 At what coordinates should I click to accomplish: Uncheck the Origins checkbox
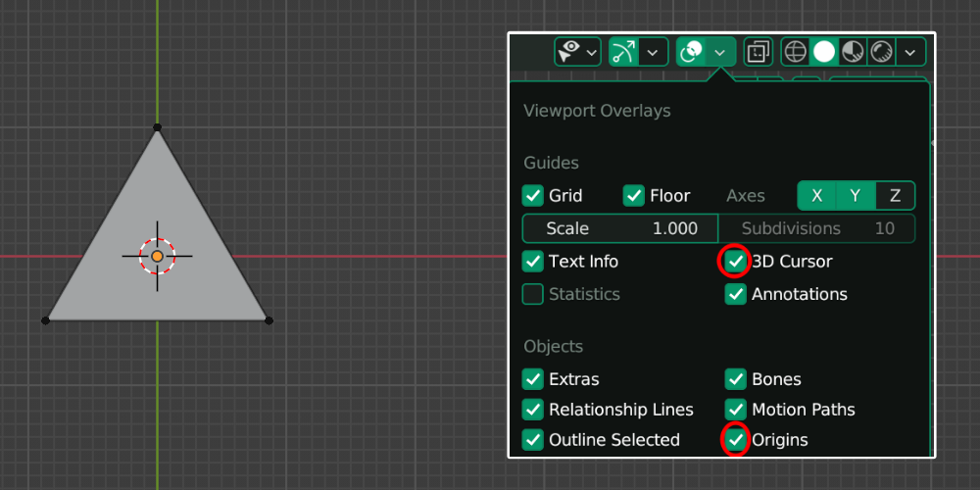click(x=736, y=440)
